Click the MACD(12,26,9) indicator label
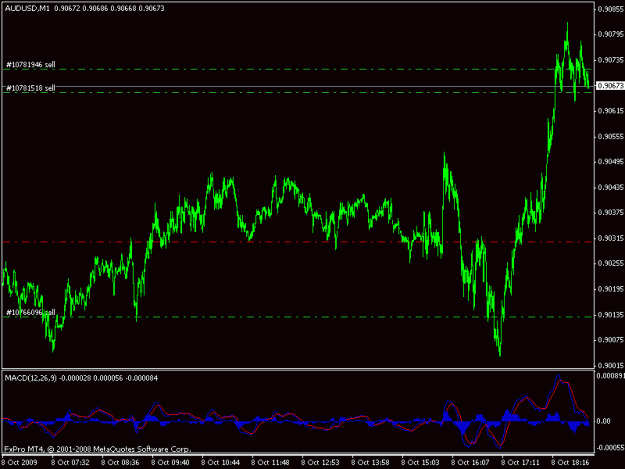This screenshot has width=625, height=469. [31, 378]
